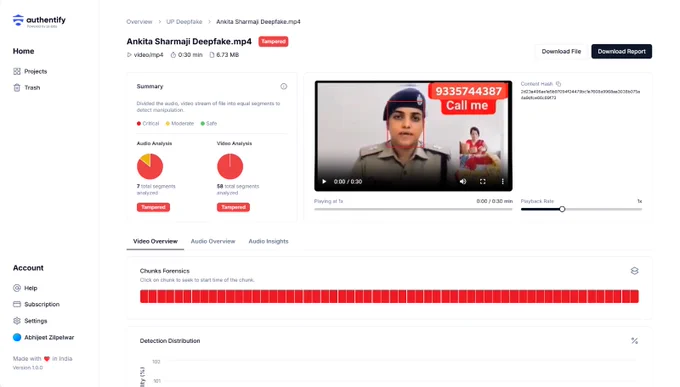680x387 pixels.
Task: Click the Home heading in sidebar
Action: (23, 51)
